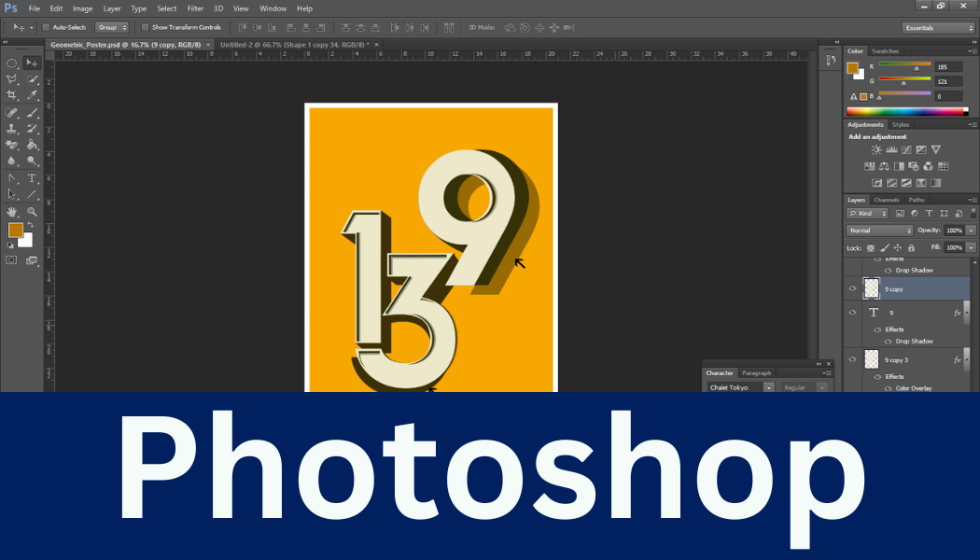
Task: Check Show Transform Controls
Action: (145, 27)
